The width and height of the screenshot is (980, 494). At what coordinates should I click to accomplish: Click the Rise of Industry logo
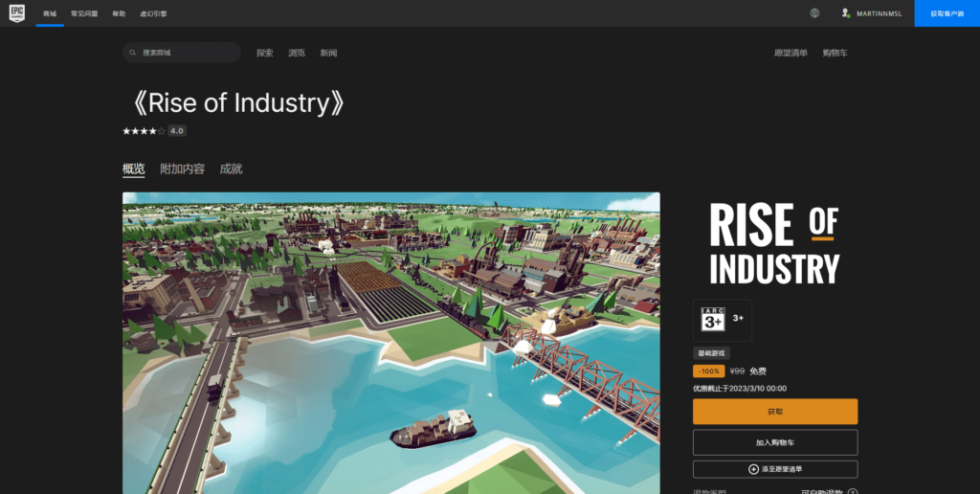pos(774,244)
